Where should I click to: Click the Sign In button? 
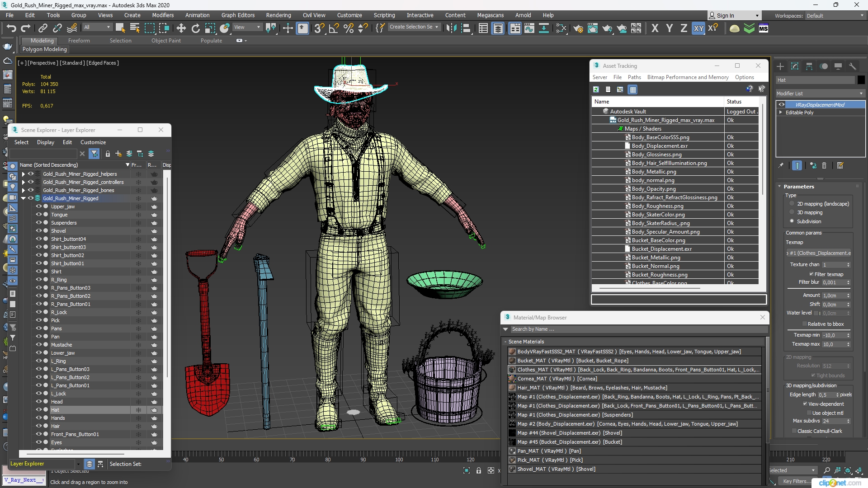[x=734, y=15]
